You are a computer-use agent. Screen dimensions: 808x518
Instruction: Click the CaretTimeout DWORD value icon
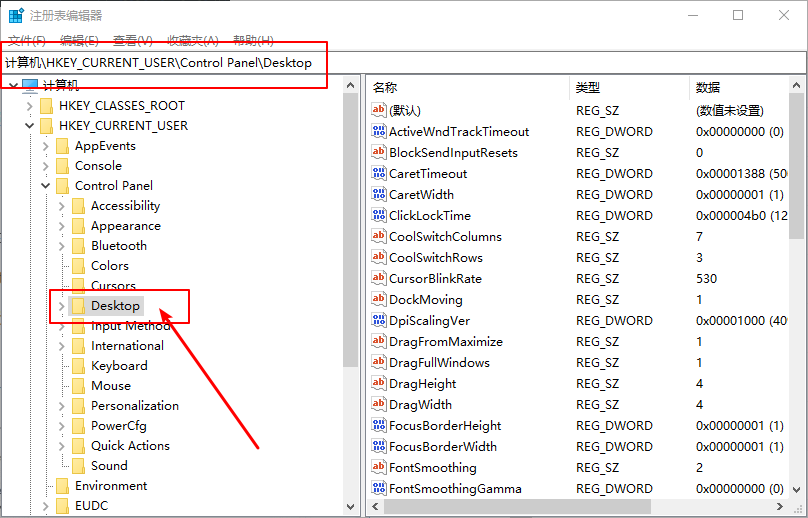pos(379,174)
